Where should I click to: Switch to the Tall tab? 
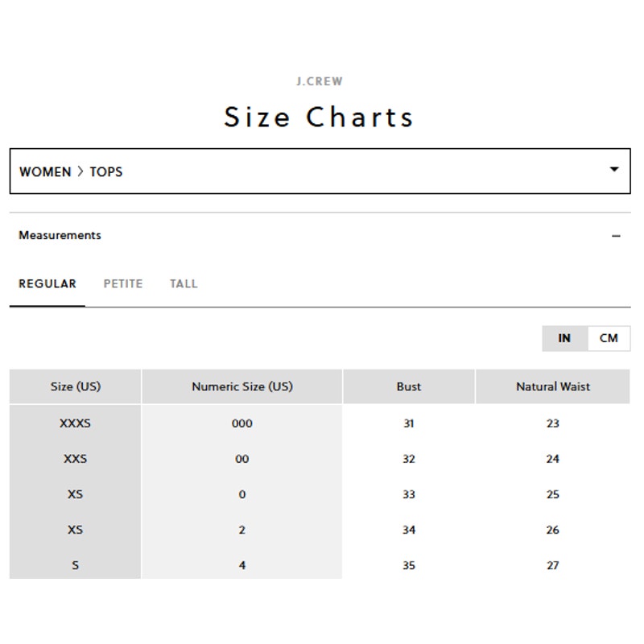tap(184, 283)
